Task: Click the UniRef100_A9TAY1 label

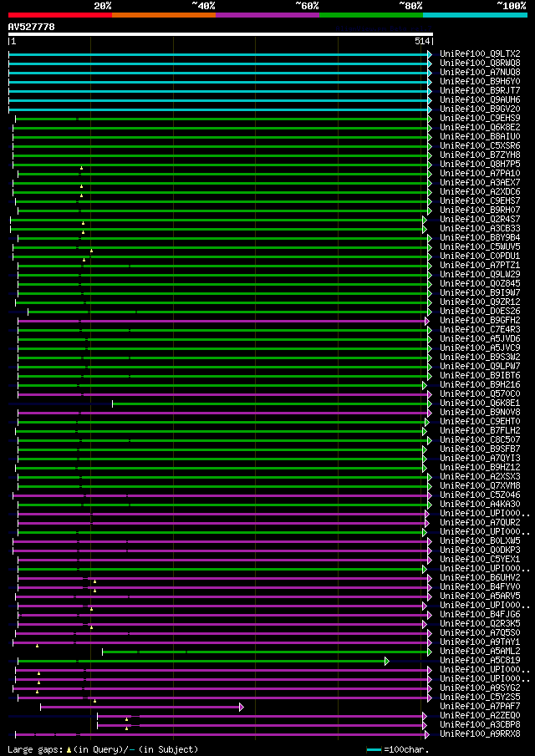Action: pos(480,642)
